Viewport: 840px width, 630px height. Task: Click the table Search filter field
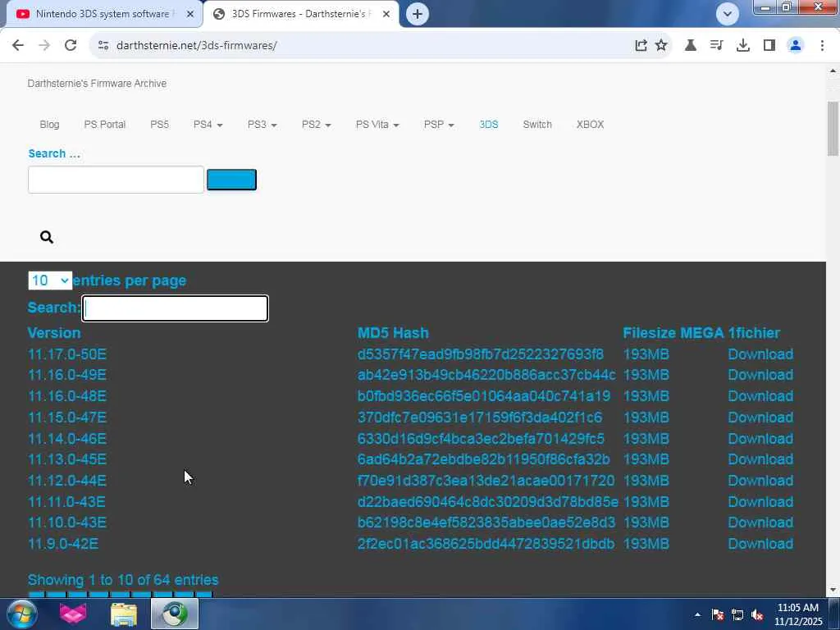175,308
